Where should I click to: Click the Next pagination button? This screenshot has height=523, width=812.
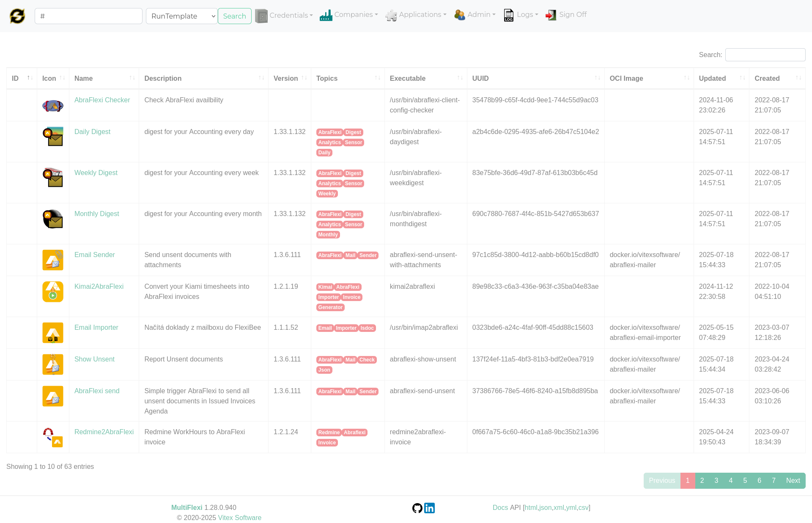[x=793, y=481]
